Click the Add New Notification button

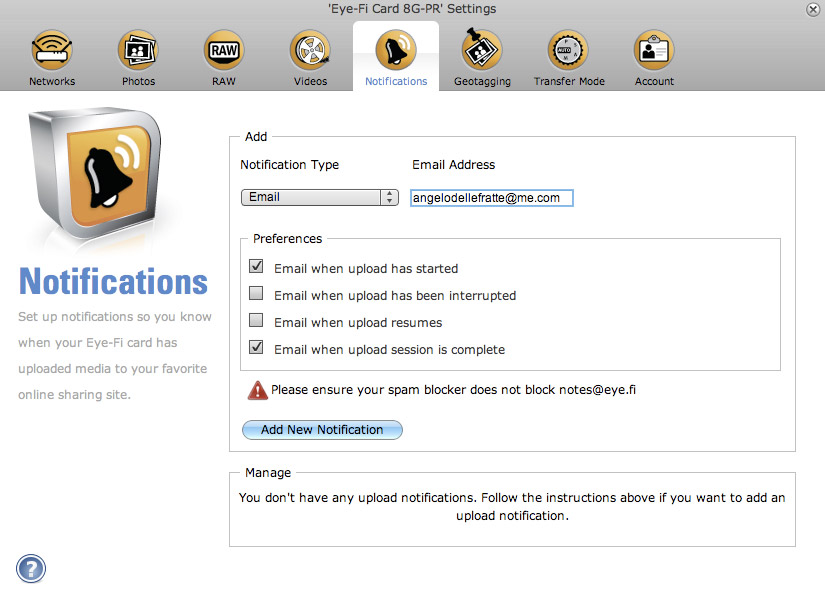pyautogui.click(x=322, y=430)
